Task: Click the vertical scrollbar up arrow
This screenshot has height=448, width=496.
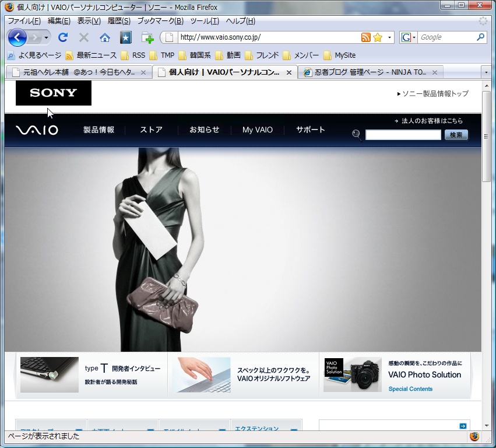Action: [x=487, y=86]
